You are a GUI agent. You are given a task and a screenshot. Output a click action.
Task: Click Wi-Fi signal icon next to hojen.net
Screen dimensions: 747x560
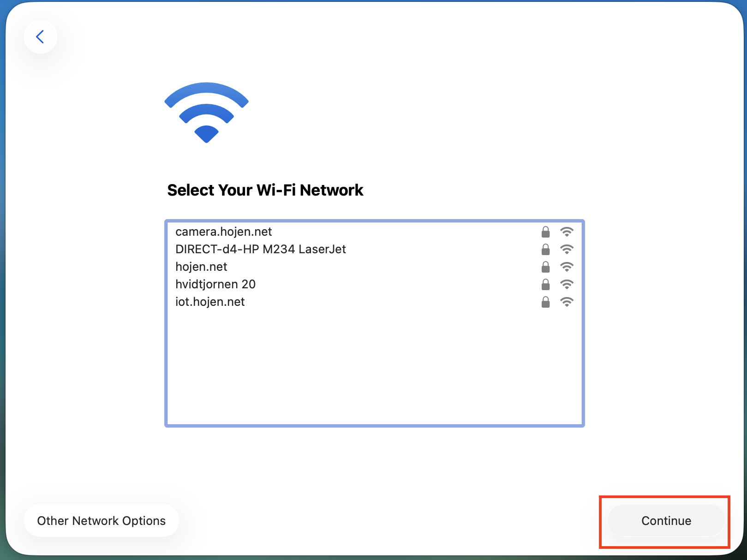point(567,267)
